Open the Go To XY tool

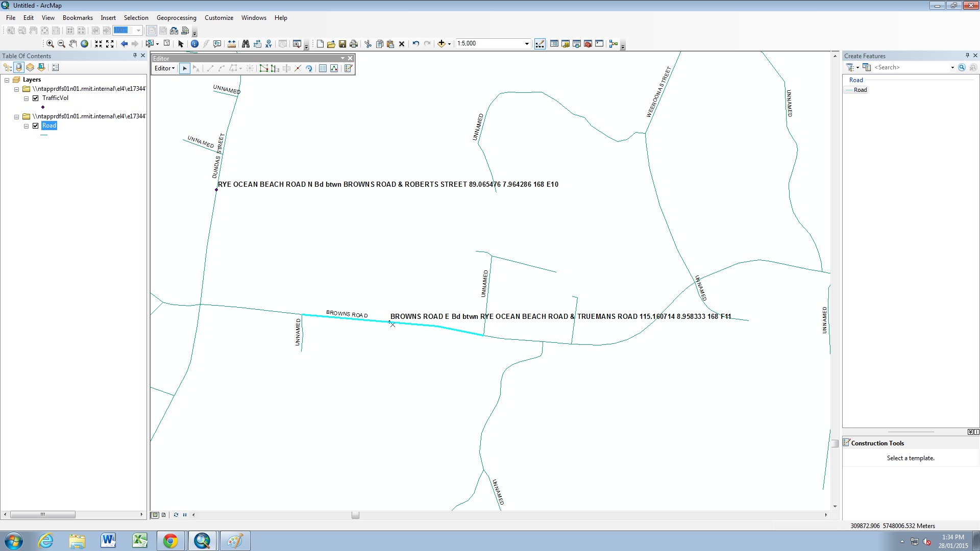[x=268, y=44]
